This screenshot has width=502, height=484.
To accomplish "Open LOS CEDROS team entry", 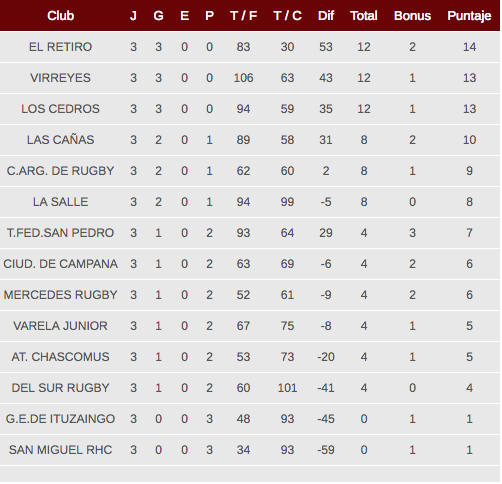I will coord(60,109).
